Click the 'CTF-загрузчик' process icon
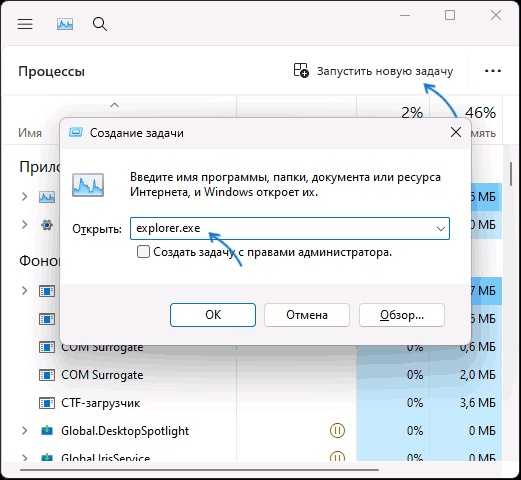The height and width of the screenshot is (480, 521). (x=47, y=403)
